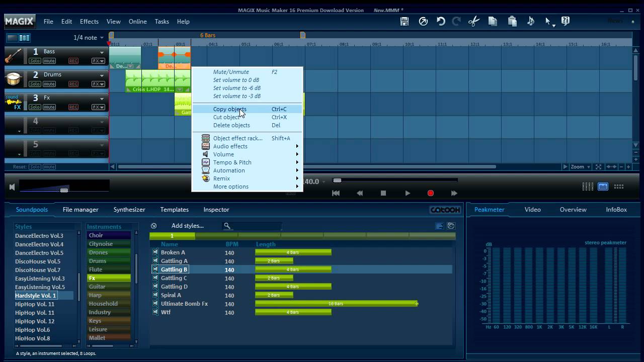Click the Reset Mute button
The height and width of the screenshot is (362, 644).
(x=49, y=167)
